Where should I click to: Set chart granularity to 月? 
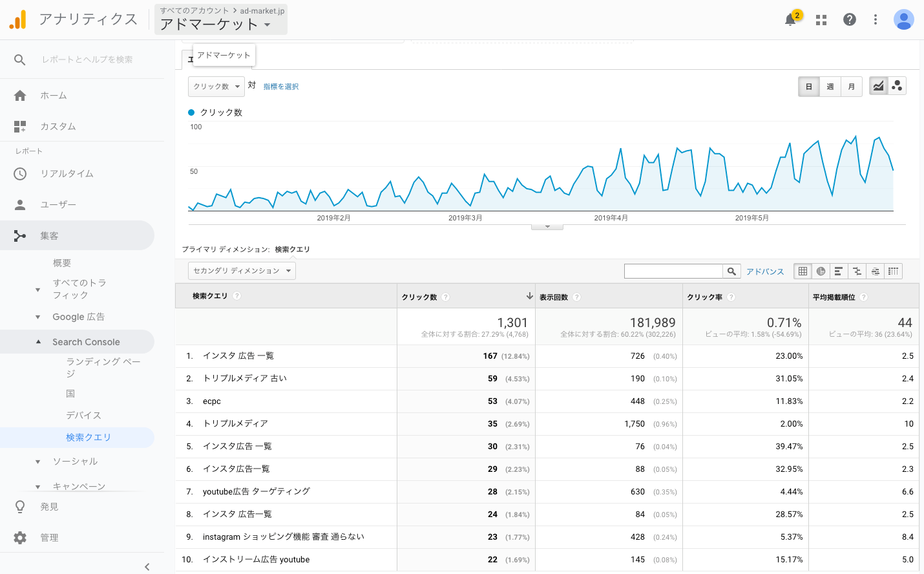(852, 87)
